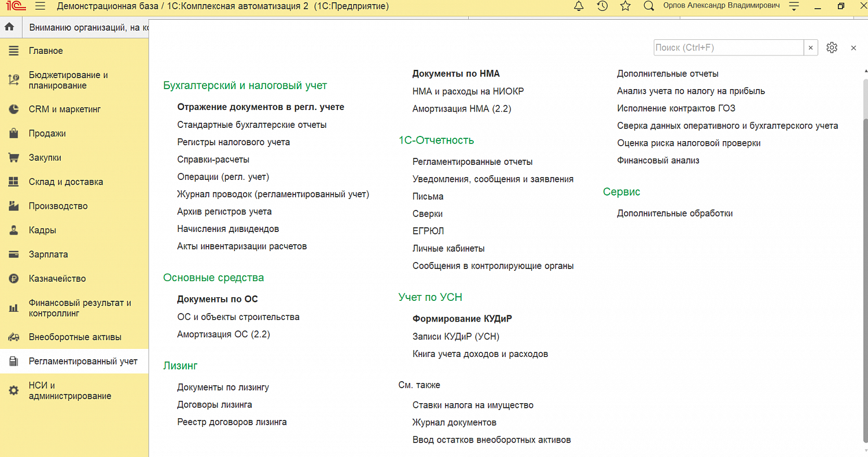Screen dimensions: 868x457
Task: Open Начисления дивидендов link
Action: click(x=228, y=229)
